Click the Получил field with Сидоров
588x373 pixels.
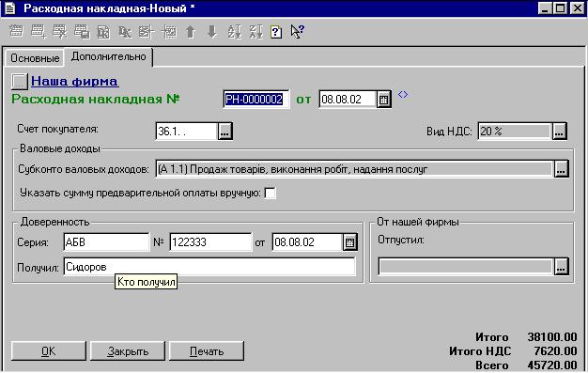(x=209, y=267)
